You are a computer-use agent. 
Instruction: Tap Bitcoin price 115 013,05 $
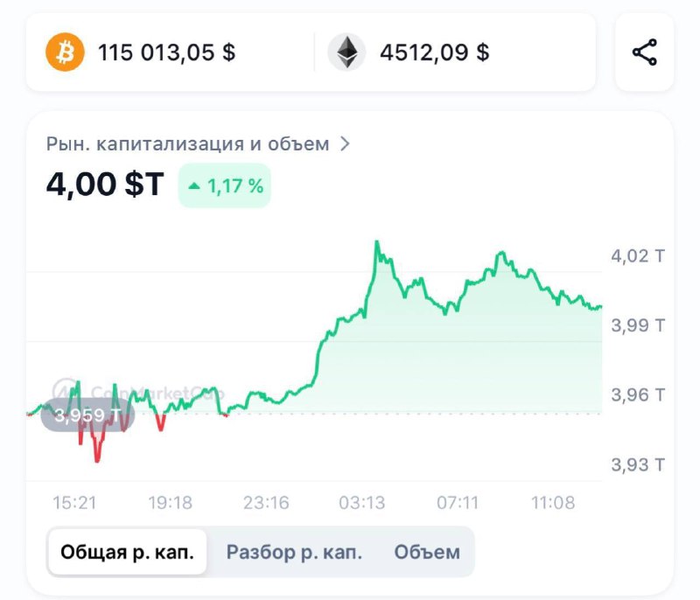[x=166, y=52]
